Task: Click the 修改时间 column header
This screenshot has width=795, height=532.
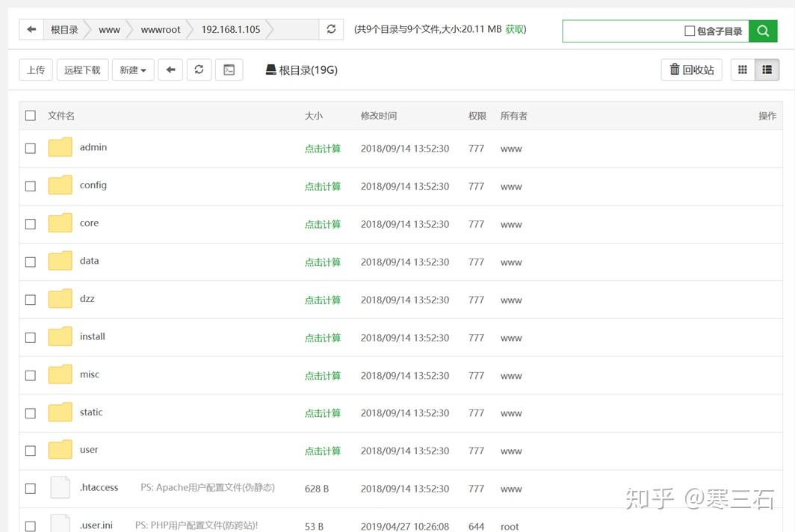Action: 379,116
